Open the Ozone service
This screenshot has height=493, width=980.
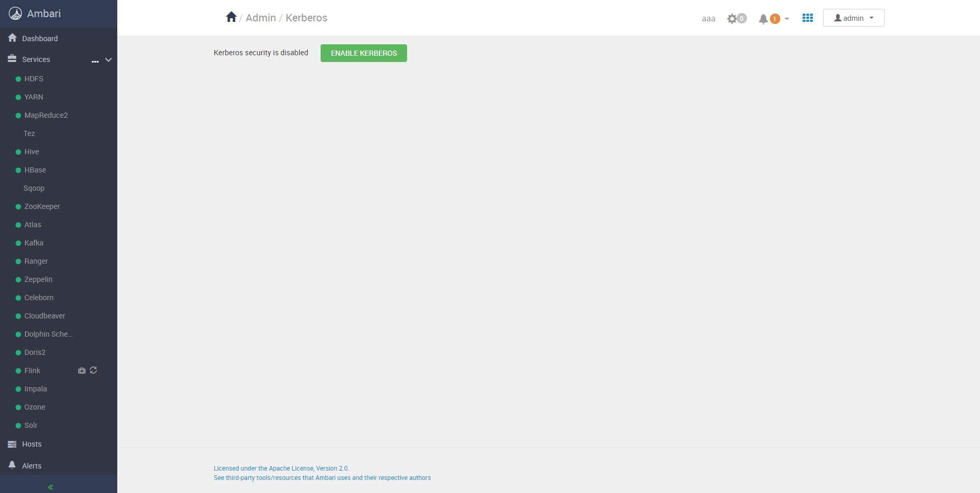pos(35,407)
